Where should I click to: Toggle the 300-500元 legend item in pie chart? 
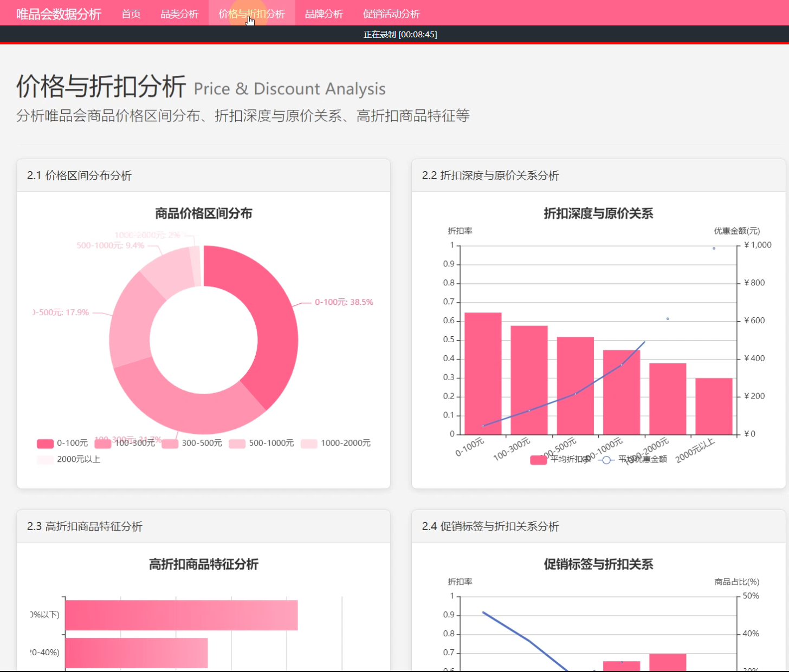tap(192, 443)
